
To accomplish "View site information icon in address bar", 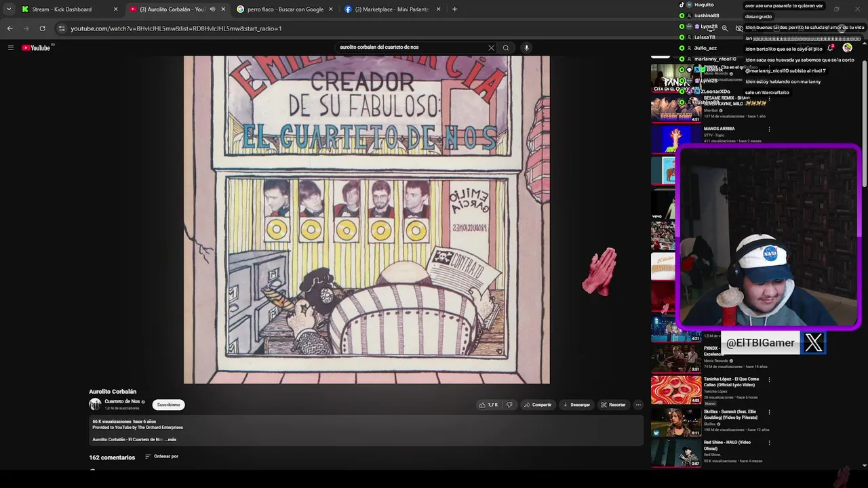I will (62, 28).
